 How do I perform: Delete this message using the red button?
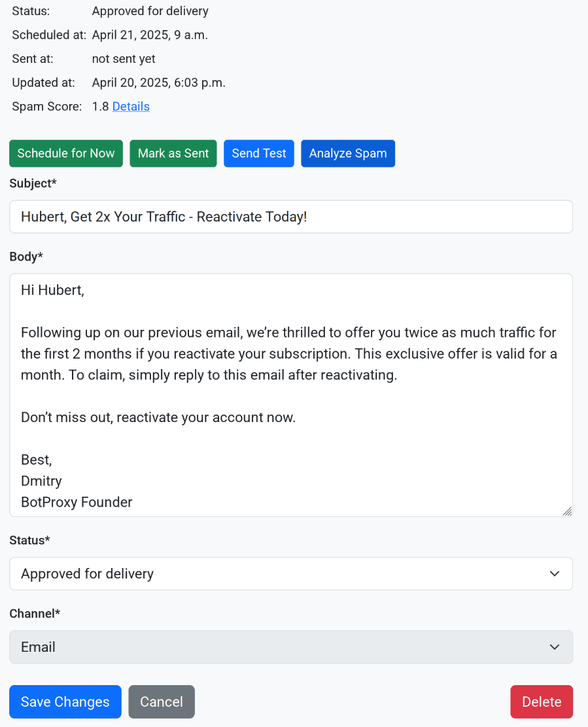coord(542,702)
